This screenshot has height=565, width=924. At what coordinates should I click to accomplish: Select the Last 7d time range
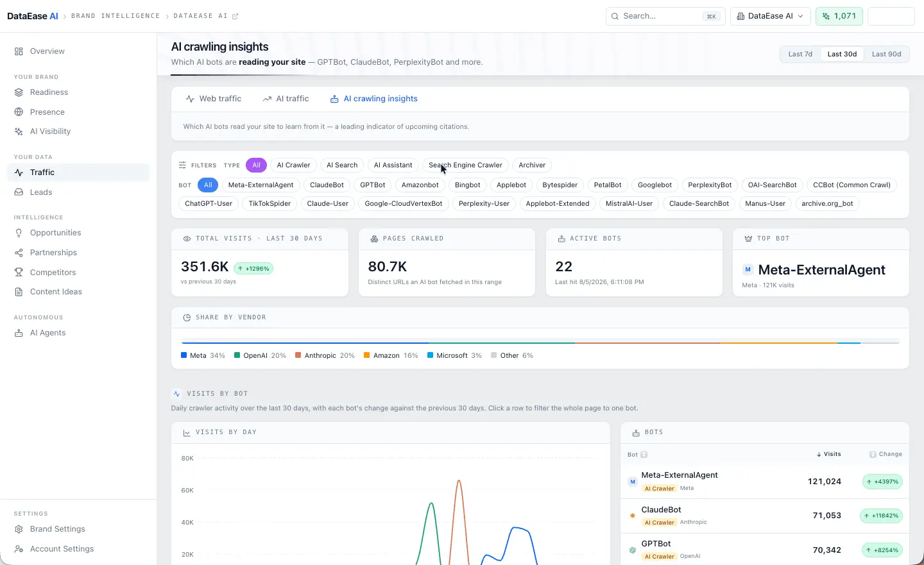coord(800,54)
